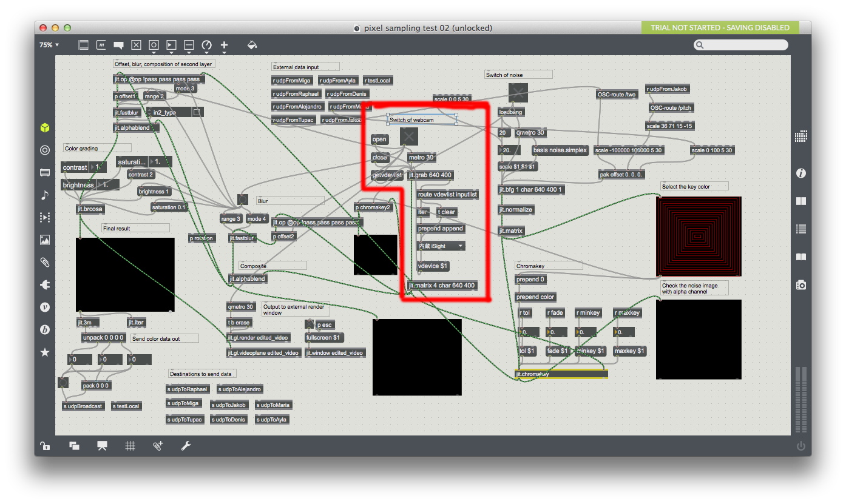Click the 'open' message box

[x=379, y=139]
